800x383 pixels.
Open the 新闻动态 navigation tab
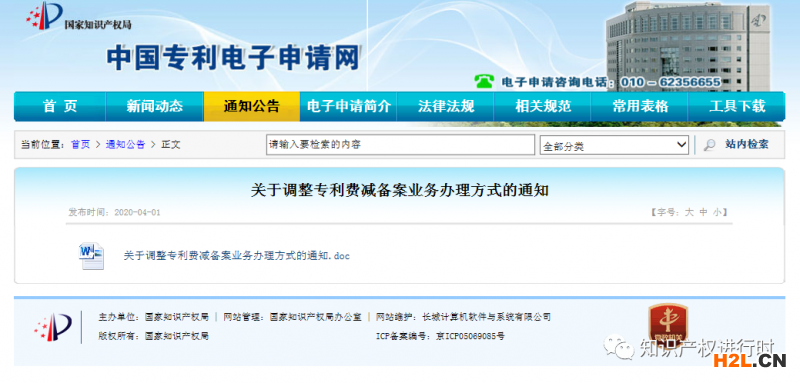click(x=155, y=106)
